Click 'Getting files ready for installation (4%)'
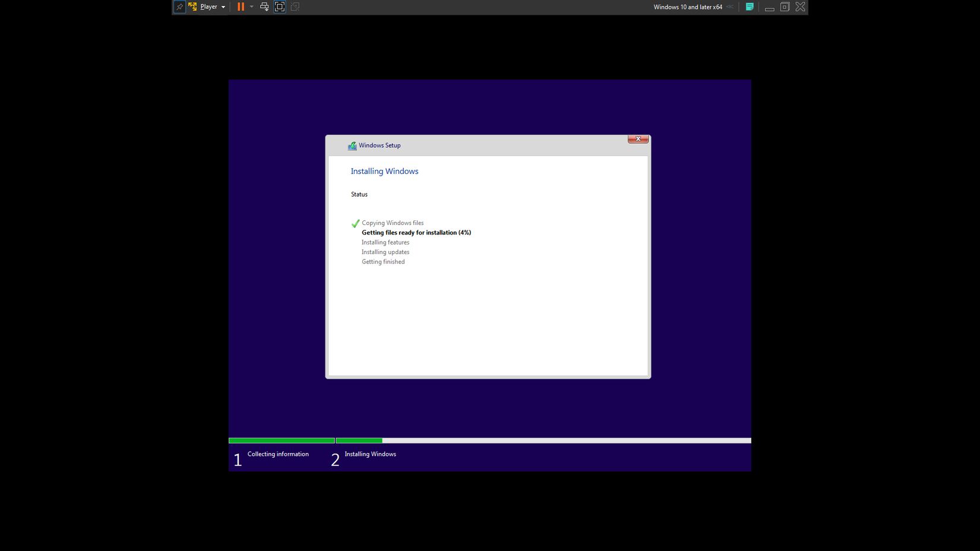The height and width of the screenshot is (551, 980). click(416, 233)
